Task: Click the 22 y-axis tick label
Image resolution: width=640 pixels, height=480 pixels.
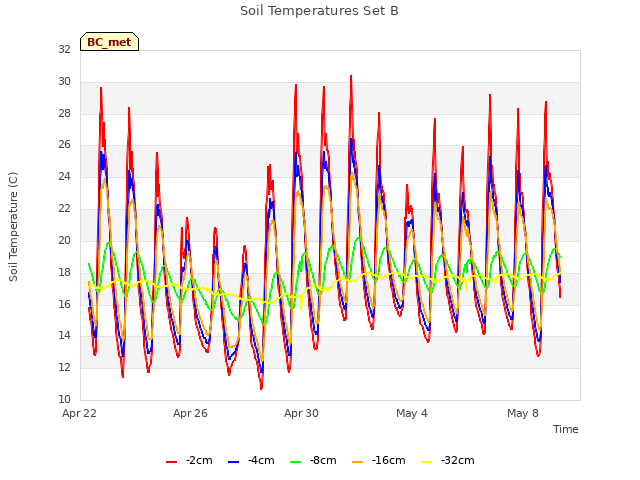Action: click(x=64, y=208)
